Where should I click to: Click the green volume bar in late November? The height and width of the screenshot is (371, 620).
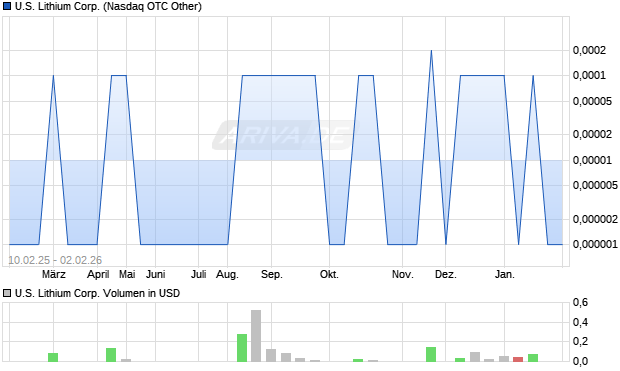[x=431, y=354]
